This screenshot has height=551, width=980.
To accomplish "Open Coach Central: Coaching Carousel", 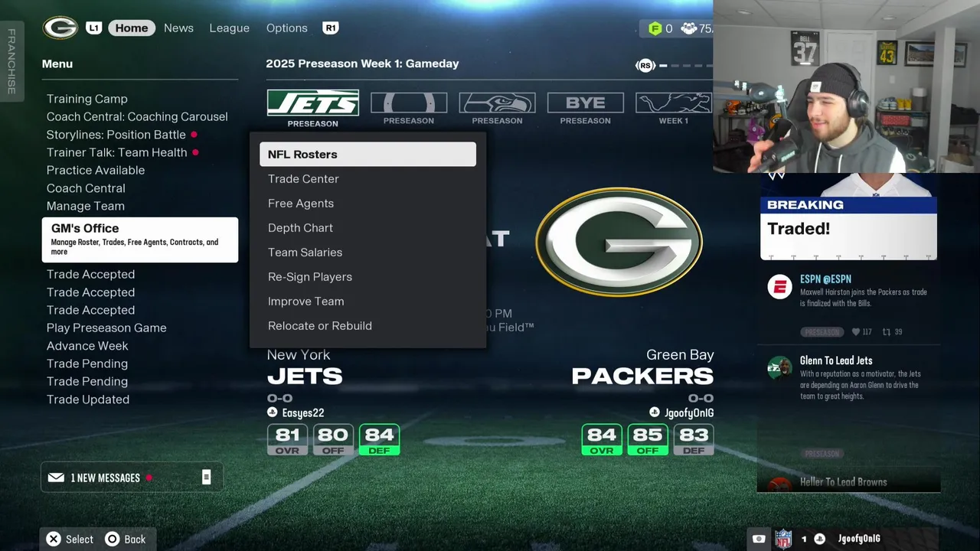I will pyautogui.click(x=137, y=116).
